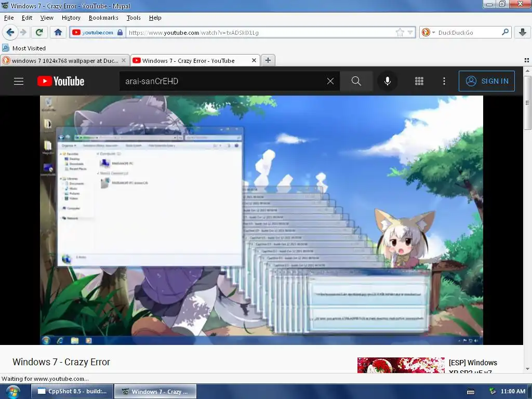This screenshot has height=399, width=532.
Task: Click the Windows 7 - Crazy Error title
Action: [x=61, y=362]
